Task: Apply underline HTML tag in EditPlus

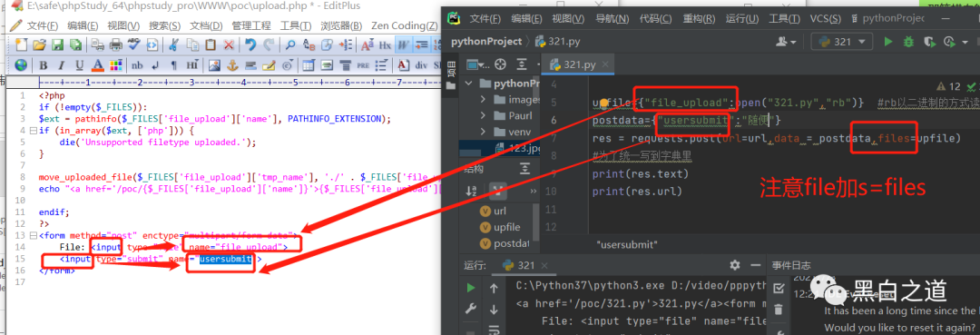Action: [79, 65]
